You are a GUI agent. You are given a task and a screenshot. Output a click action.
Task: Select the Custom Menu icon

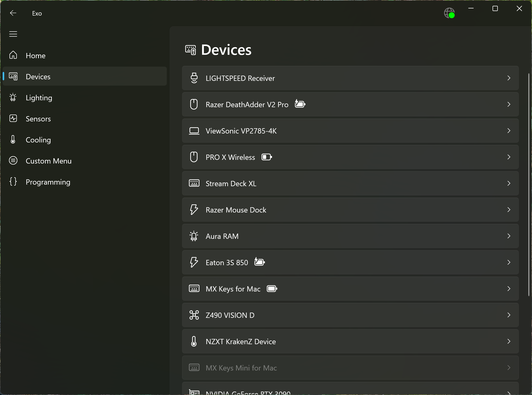13,161
